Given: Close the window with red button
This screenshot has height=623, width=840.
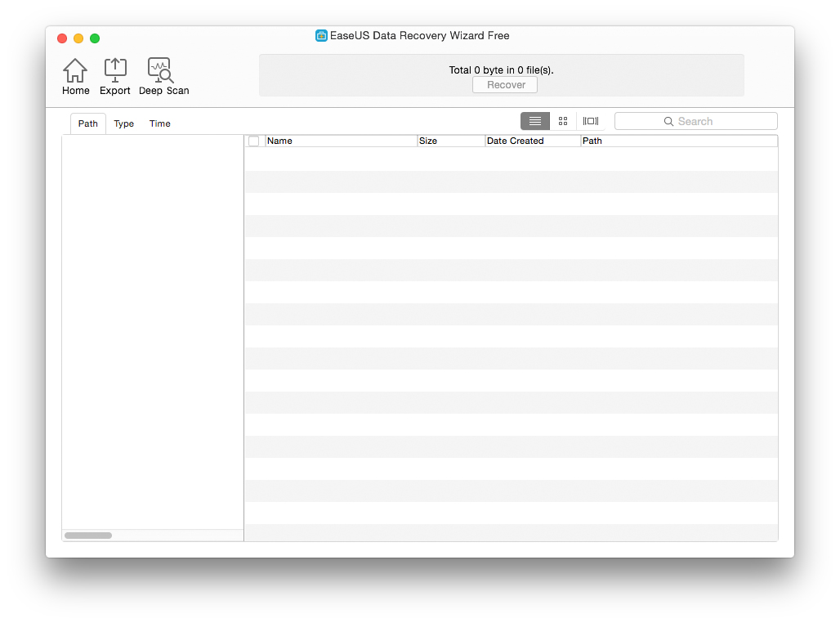Looking at the screenshot, I should pos(62,38).
